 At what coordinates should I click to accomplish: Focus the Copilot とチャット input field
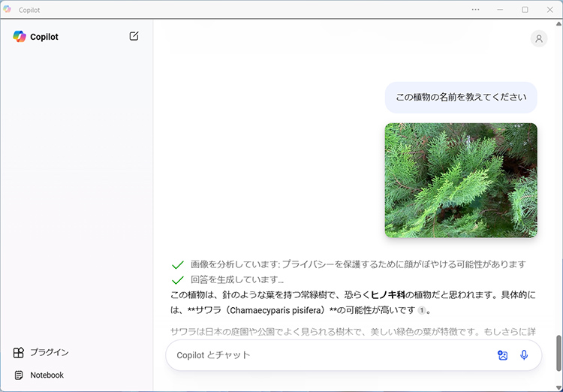point(330,355)
